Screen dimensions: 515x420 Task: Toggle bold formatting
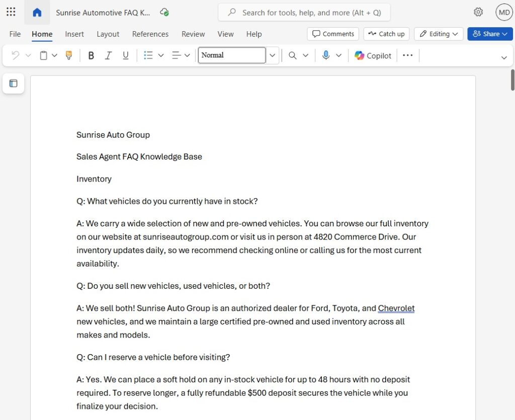(91, 55)
